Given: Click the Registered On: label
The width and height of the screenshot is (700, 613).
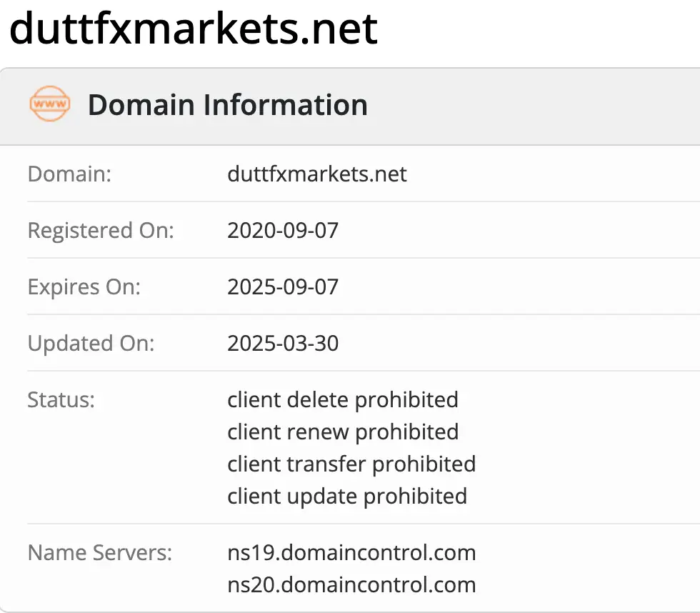Looking at the screenshot, I should 101,231.
